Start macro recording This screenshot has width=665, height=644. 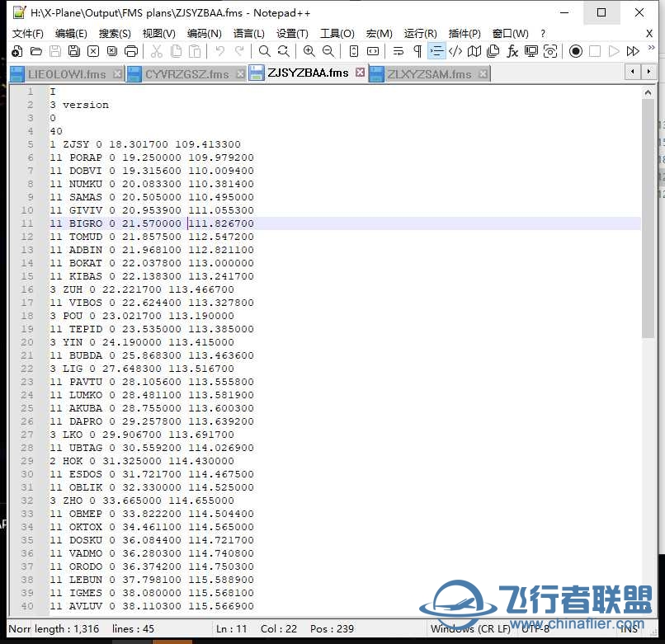tap(576, 51)
